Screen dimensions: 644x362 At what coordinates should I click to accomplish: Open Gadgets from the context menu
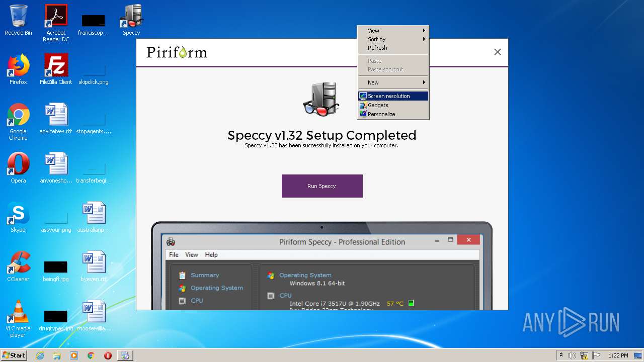click(393, 105)
